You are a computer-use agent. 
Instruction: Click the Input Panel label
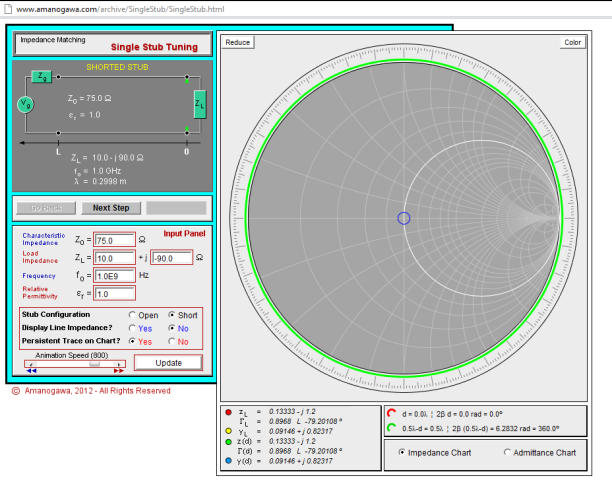click(184, 233)
